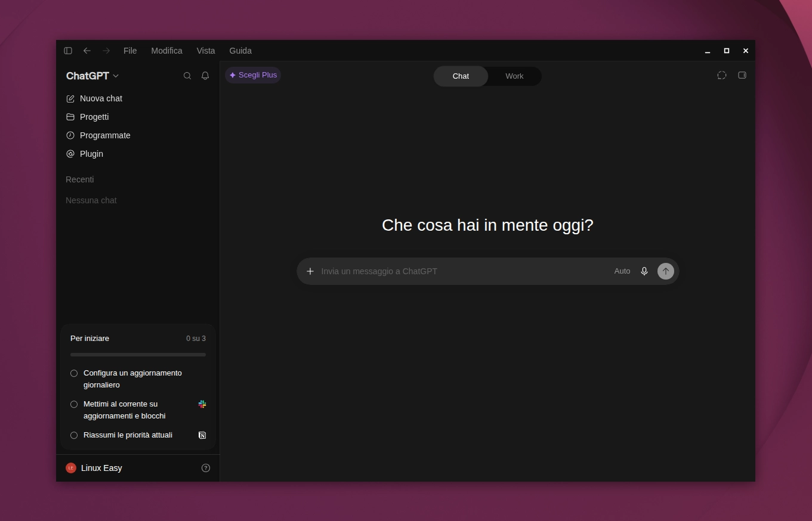Minimize the ChatGPT window
Image resolution: width=812 pixels, height=521 pixels.
[708, 51]
